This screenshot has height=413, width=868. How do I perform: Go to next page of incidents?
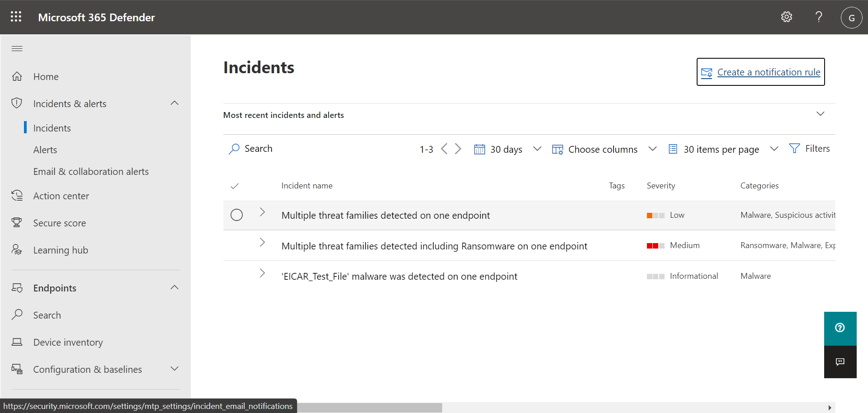(458, 149)
